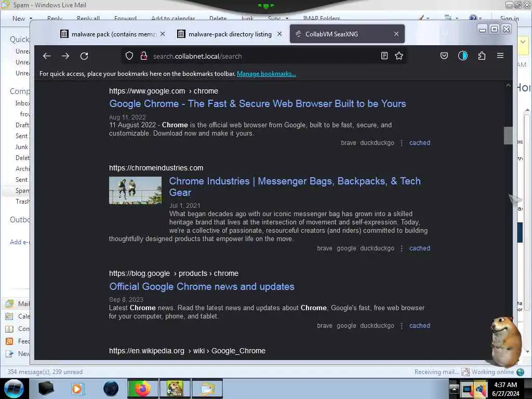
Task: Open Feeds shortcut in Live Mail sidebar
Action: pos(18,341)
